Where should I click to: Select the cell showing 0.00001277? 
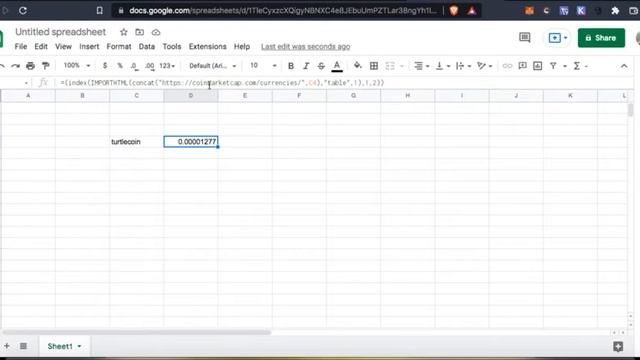191,142
